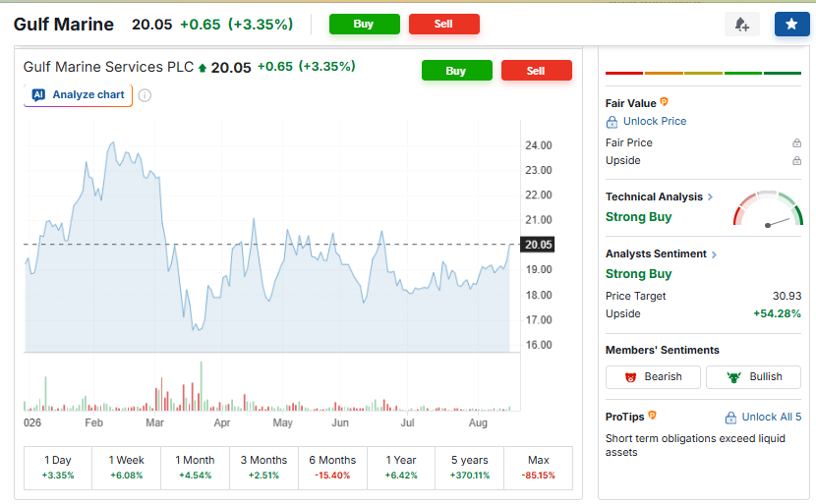Select the Max timeframe tab
816x504 pixels.
click(538, 467)
